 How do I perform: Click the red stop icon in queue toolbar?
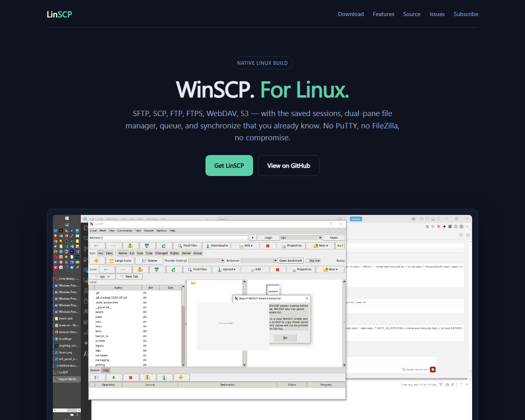click(131, 377)
